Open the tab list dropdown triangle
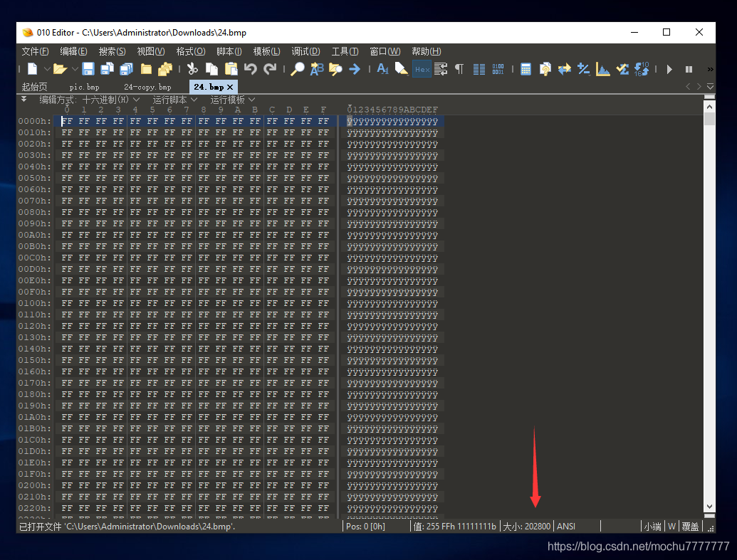Image resolution: width=737 pixels, height=560 pixels. coord(710,86)
